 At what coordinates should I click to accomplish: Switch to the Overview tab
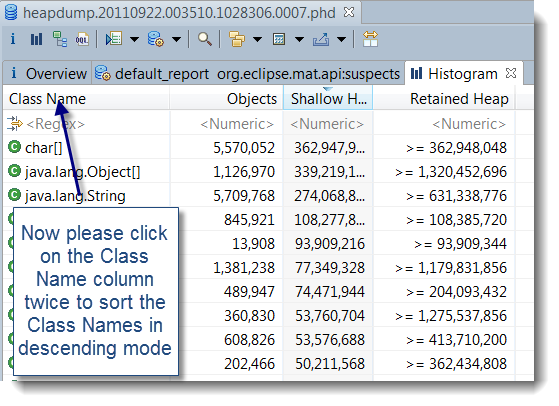(x=47, y=74)
